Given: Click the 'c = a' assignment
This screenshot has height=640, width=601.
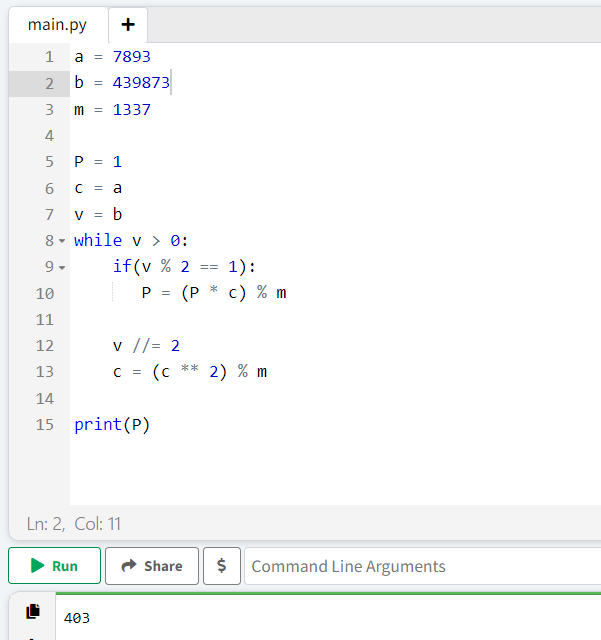Looking at the screenshot, I should coord(98,188).
